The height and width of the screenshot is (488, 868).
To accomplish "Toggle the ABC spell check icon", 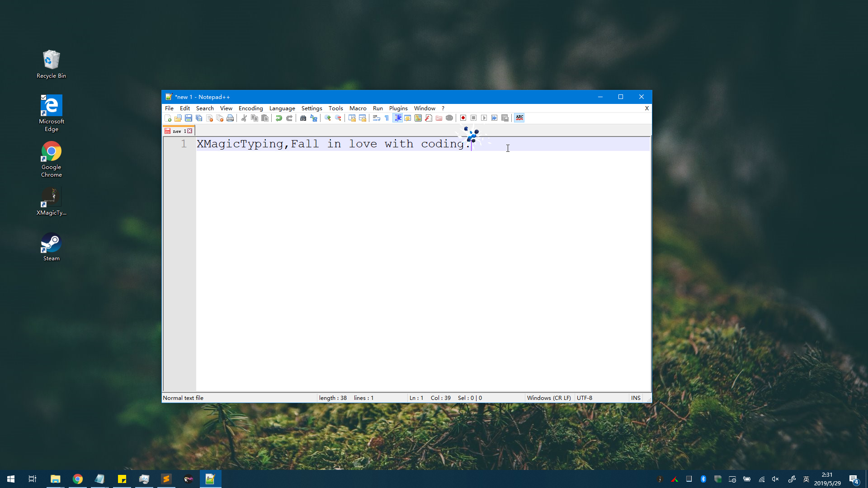I will (x=519, y=118).
